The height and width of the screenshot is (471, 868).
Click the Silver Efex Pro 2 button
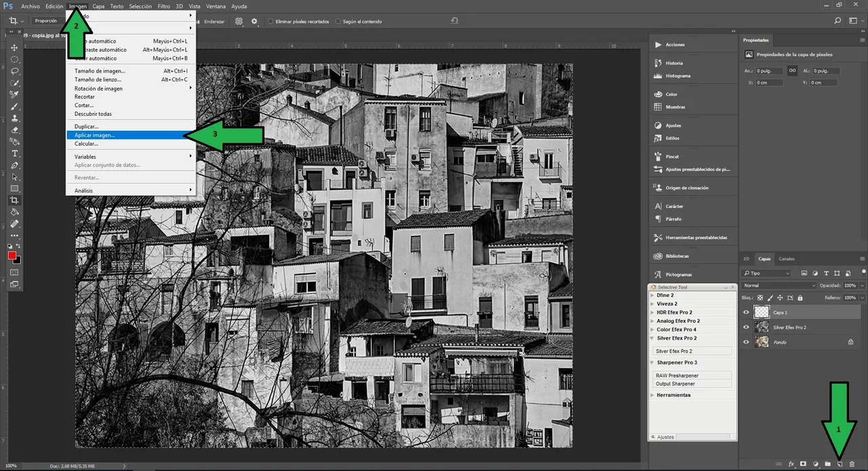coord(692,351)
